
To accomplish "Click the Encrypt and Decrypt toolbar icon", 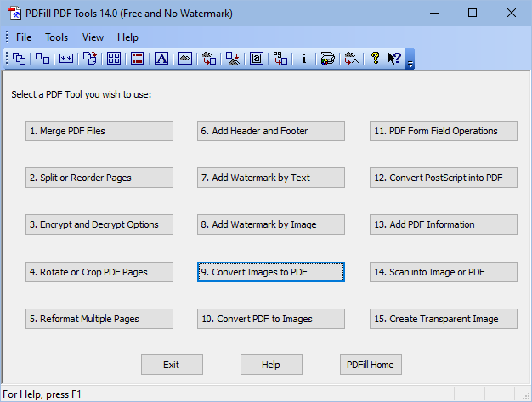I will (x=66, y=59).
